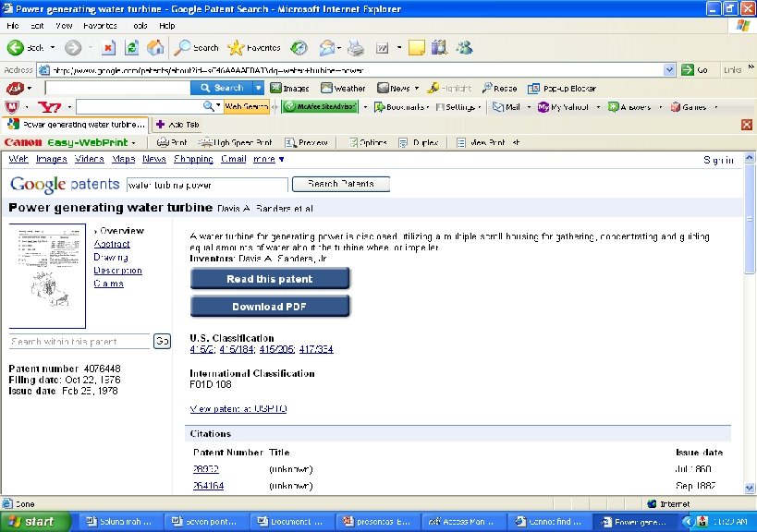This screenshot has width=757, height=532.
Task: Click the Add Tab button
Action: pos(178,125)
